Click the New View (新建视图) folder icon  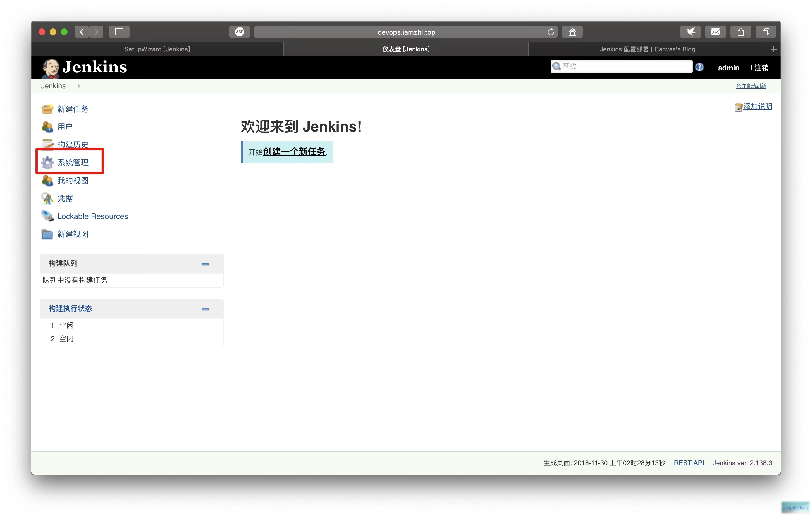47,234
